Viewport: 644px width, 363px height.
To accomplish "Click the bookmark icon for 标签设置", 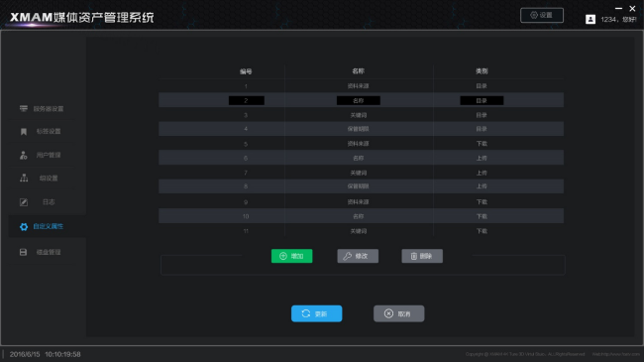I will [24, 132].
